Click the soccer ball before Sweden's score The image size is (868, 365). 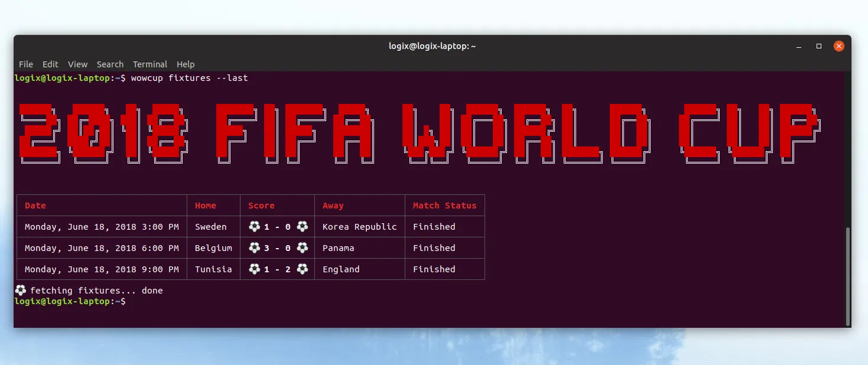[254, 226]
